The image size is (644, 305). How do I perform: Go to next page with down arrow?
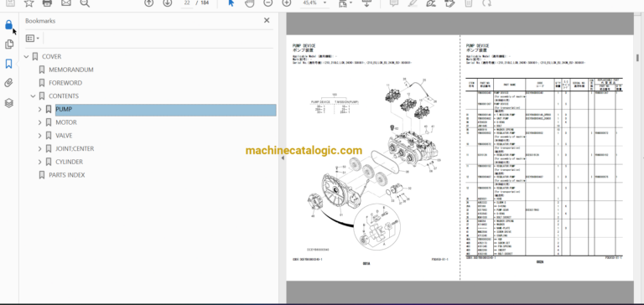click(x=167, y=3)
